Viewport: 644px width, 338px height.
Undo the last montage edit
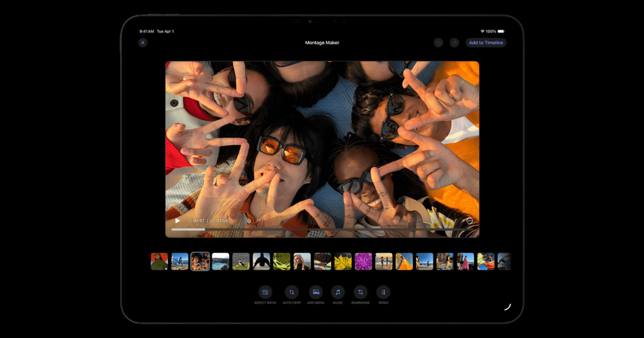click(x=438, y=43)
